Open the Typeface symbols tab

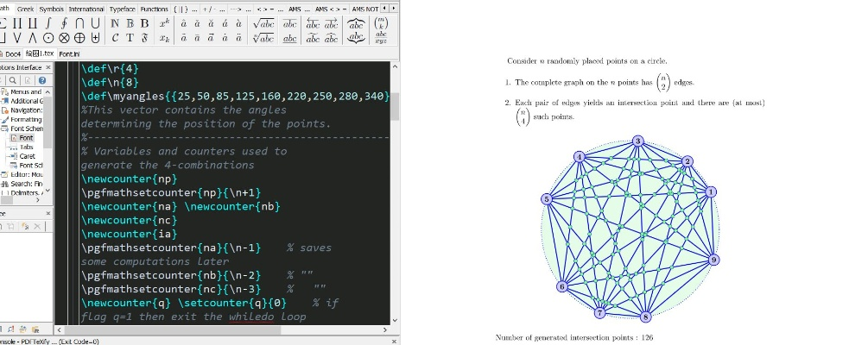pyautogui.click(x=121, y=8)
